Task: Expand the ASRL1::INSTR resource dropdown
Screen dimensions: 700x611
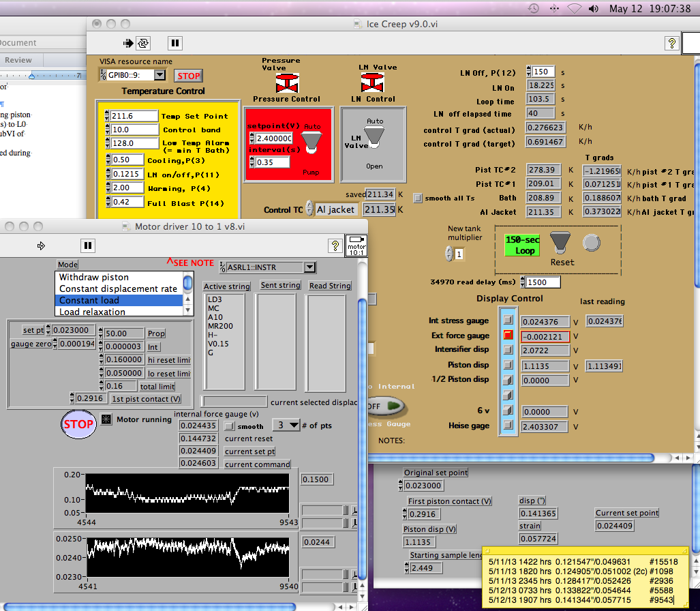Action: 309,267
